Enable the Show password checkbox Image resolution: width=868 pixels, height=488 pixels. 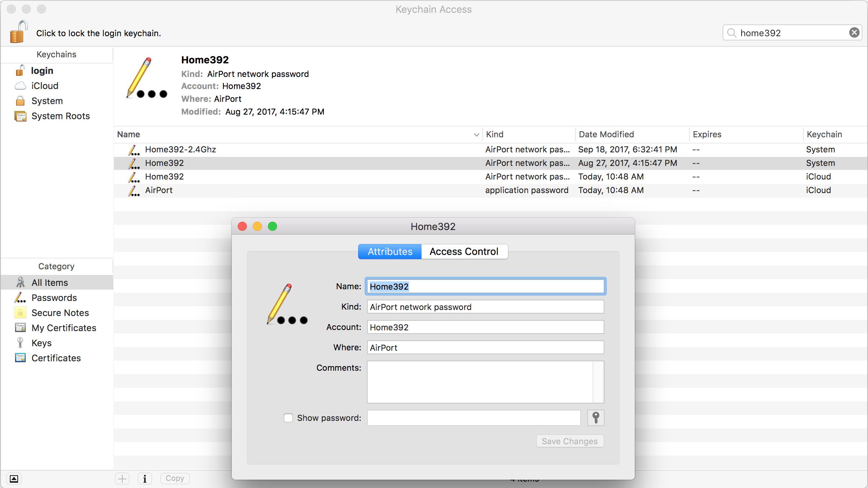(288, 418)
